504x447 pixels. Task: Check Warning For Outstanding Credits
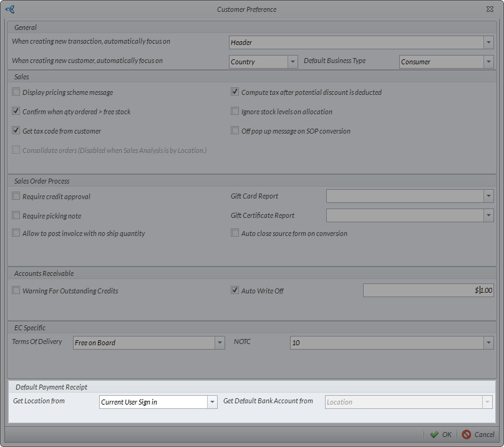pos(16,291)
